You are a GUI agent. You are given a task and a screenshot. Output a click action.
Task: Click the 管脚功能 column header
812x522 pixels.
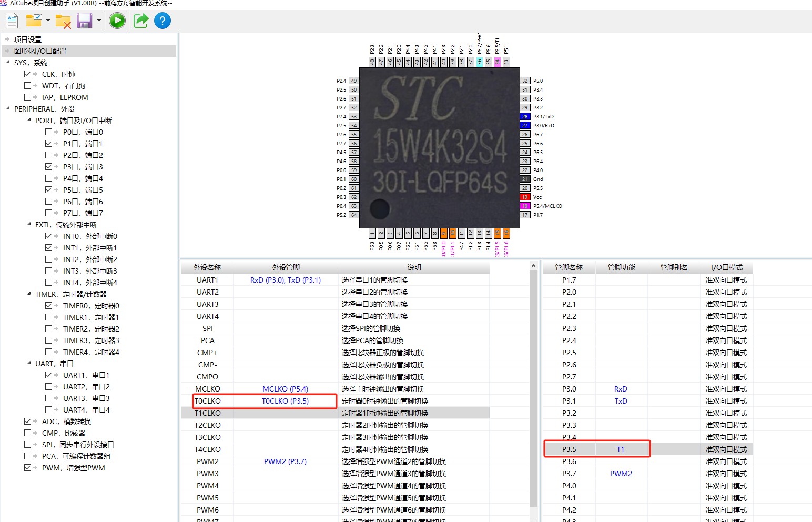622,267
